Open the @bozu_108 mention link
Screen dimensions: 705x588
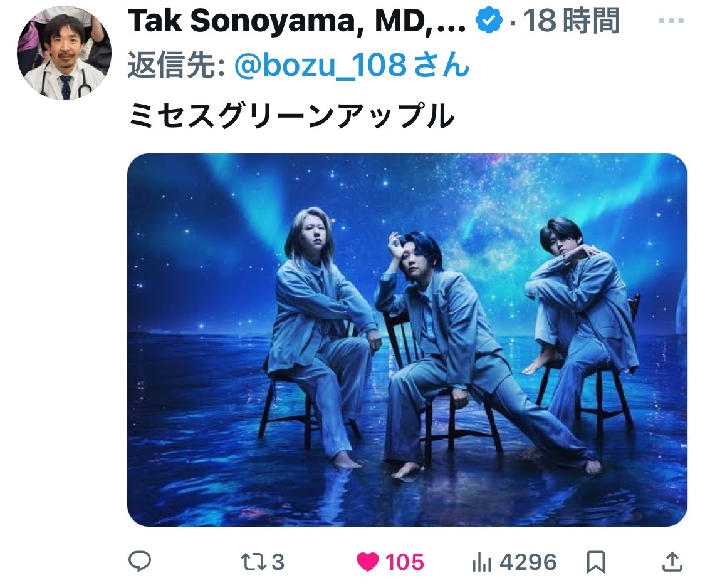352,64
